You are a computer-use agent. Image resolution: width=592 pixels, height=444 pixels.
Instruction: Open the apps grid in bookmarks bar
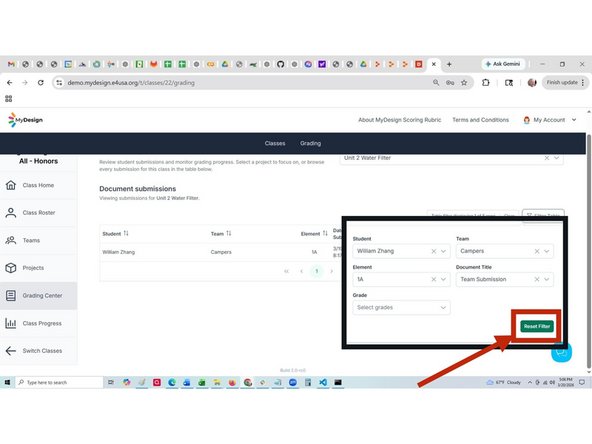point(9,99)
